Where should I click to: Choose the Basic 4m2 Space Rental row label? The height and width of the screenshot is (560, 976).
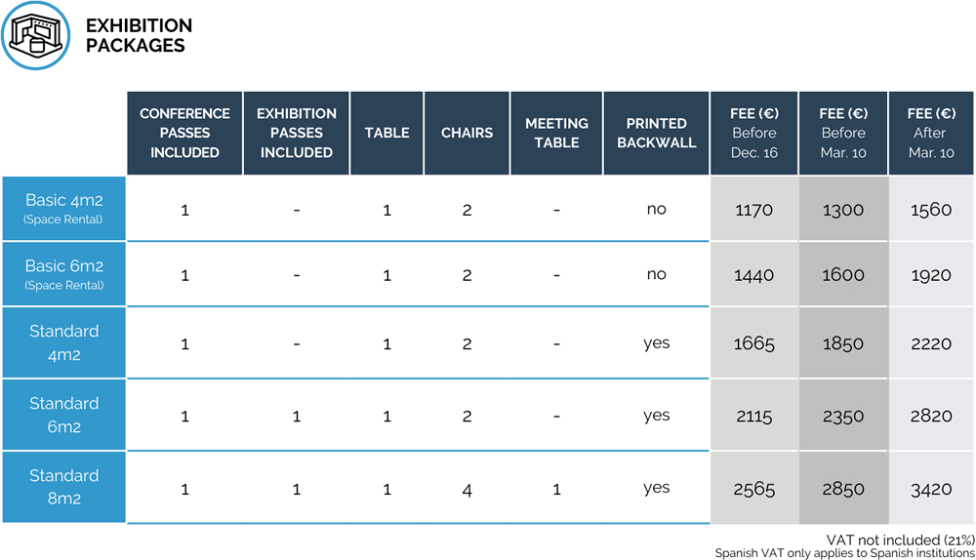[64, 209]
